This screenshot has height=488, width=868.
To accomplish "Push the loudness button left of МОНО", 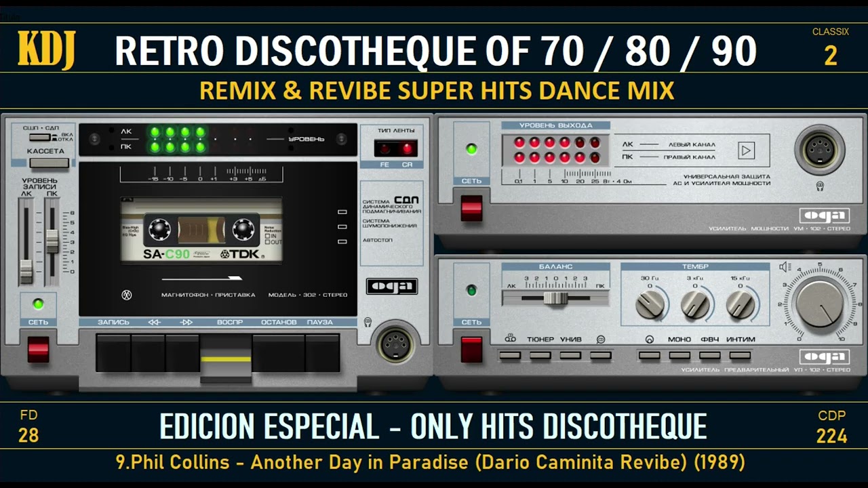I will click(649, 355).
